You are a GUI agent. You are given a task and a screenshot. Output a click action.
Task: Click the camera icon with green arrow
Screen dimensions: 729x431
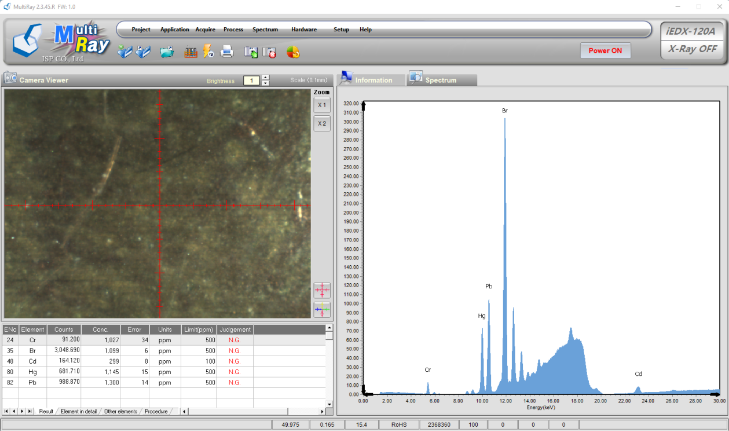pyautogui.click(x=251, y=52)
